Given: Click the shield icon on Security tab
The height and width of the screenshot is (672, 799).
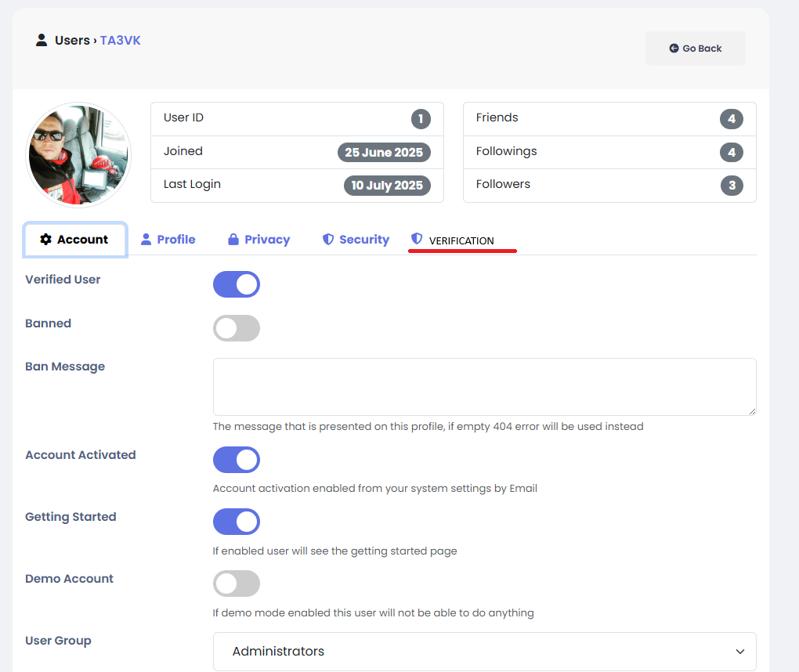Looking at the screenshot, I should tap(328, 239).
